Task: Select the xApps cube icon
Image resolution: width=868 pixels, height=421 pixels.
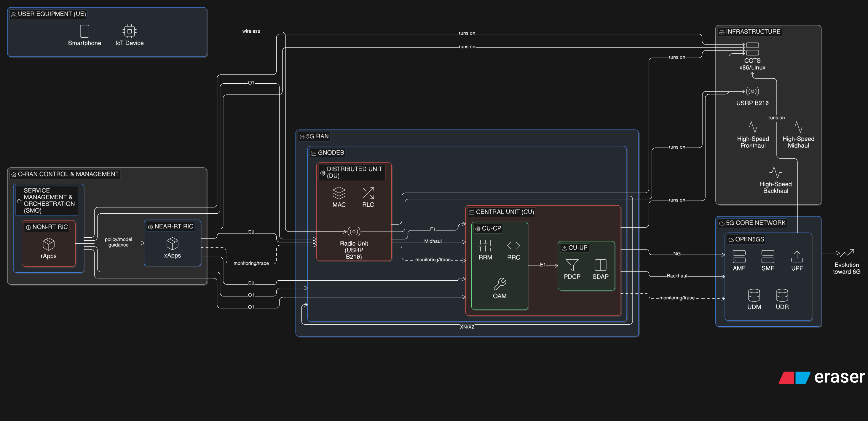Action: coord(172,244)
